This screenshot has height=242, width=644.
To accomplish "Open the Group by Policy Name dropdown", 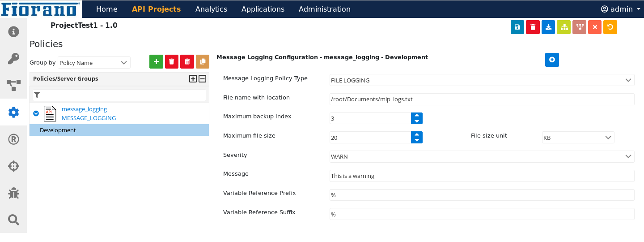I will pos(94,63).
